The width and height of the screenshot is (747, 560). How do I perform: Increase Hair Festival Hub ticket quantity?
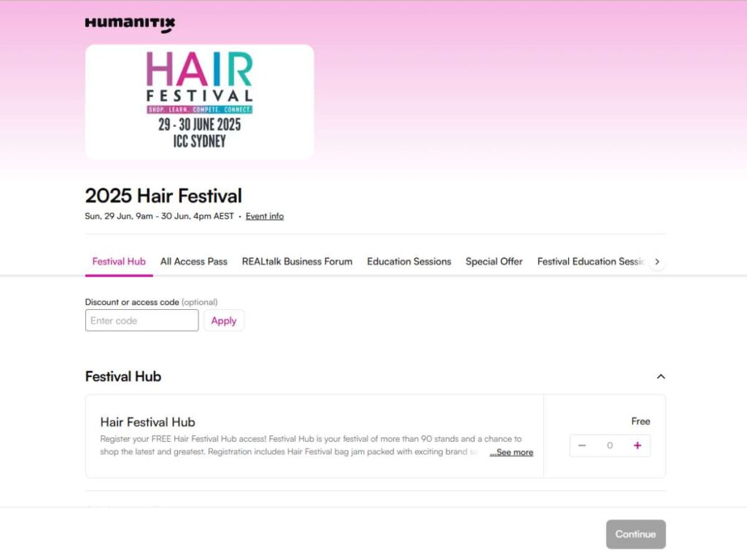click(x=638, y=446)
